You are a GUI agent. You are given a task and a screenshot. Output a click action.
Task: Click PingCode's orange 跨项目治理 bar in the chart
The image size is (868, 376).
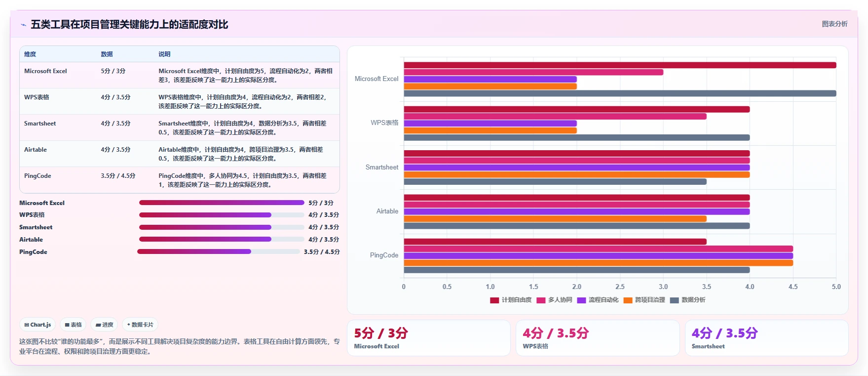598,263
